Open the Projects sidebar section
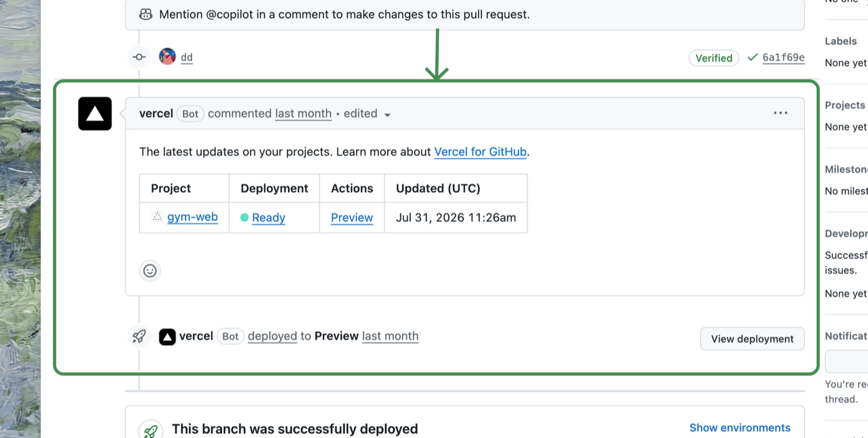868x438 pixels. click(845, 105)
